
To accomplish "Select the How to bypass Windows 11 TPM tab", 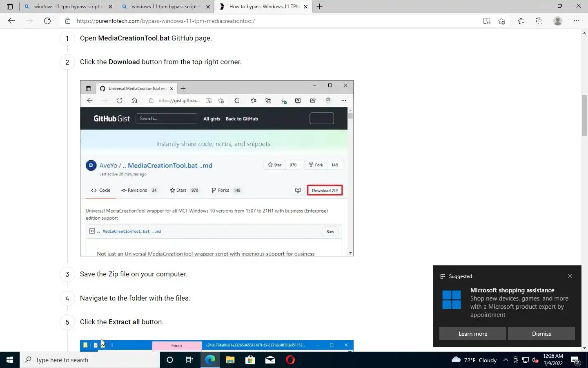I will tap(263, 7).
